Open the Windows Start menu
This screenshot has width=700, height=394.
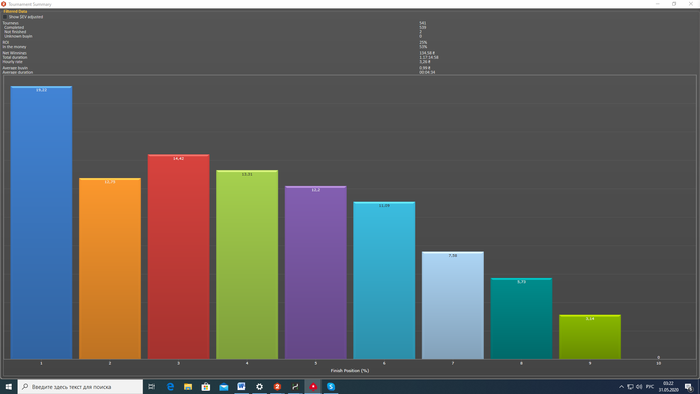8,386
